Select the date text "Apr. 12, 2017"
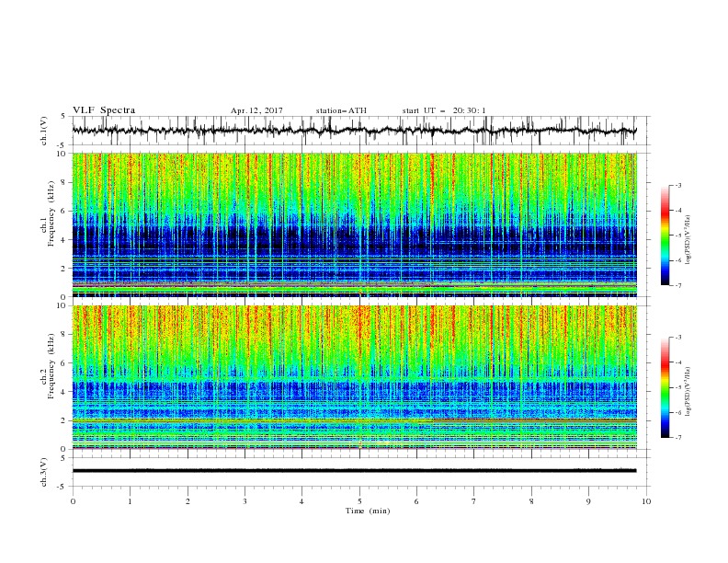728x563 pixels. (x=256, y=110)
